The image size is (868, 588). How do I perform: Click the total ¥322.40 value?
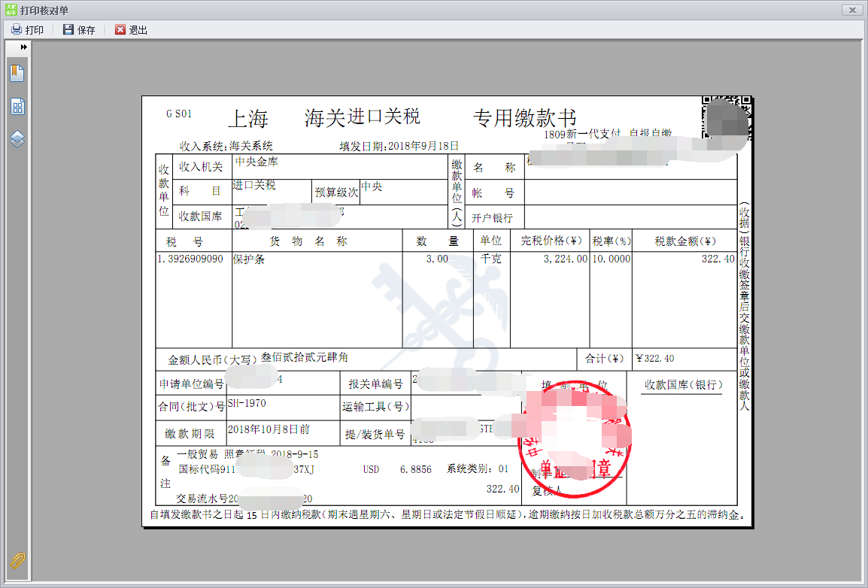click(655, 359)
